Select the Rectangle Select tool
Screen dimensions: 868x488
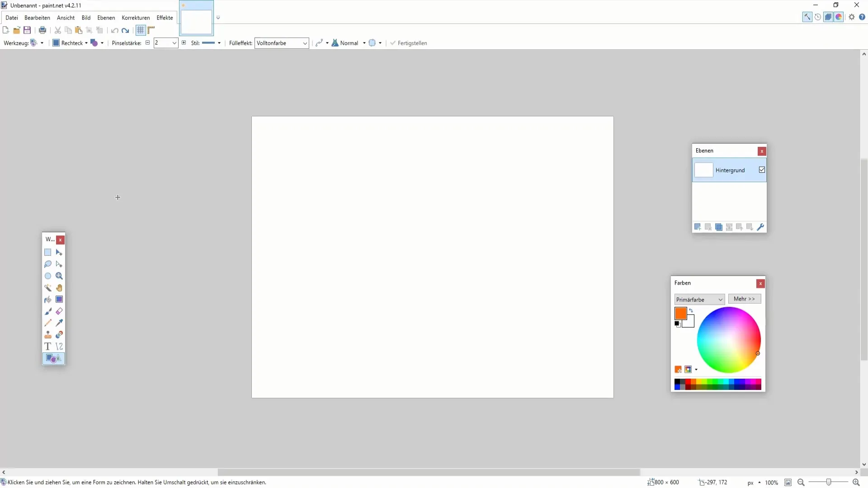pyautogui.click(x=48, y=253)
